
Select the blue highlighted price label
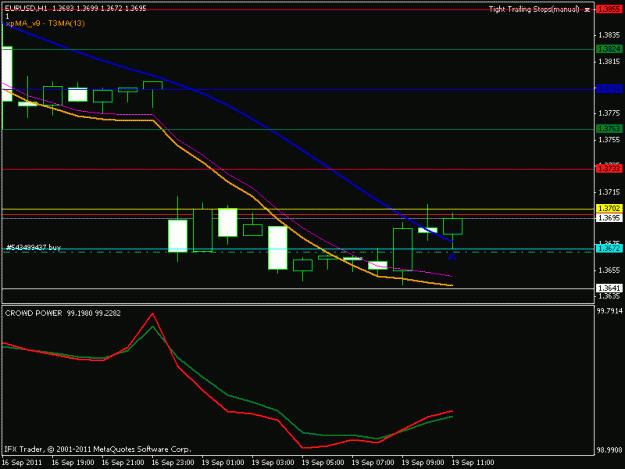609,89
